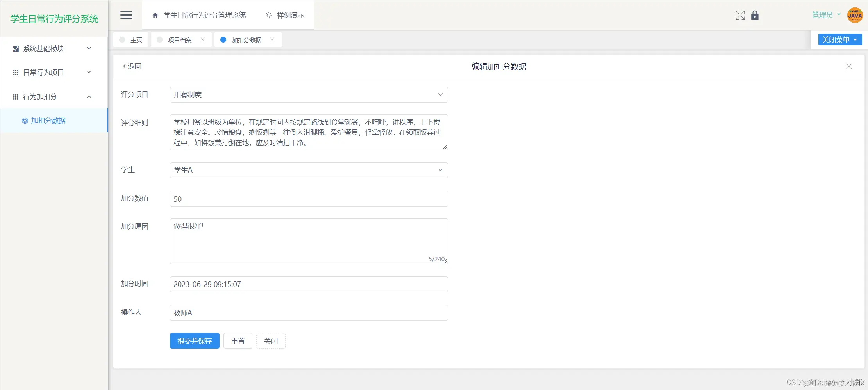Click into the 评分细则 text area
The width and height of the screenshot is (868, 390).
[x=309, y=132]
